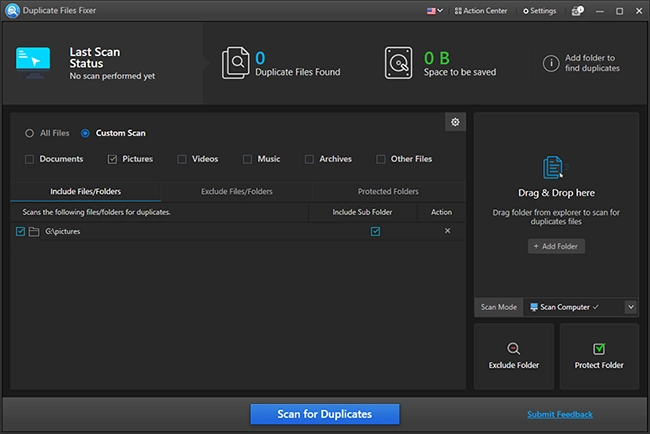Select the G:\pictures folder path text
This screenshot has width=650, height=434.
[63, 231]
